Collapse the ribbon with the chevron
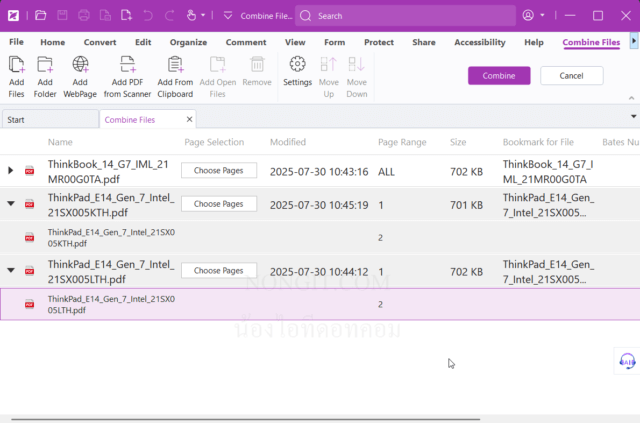 click(631, 98)
